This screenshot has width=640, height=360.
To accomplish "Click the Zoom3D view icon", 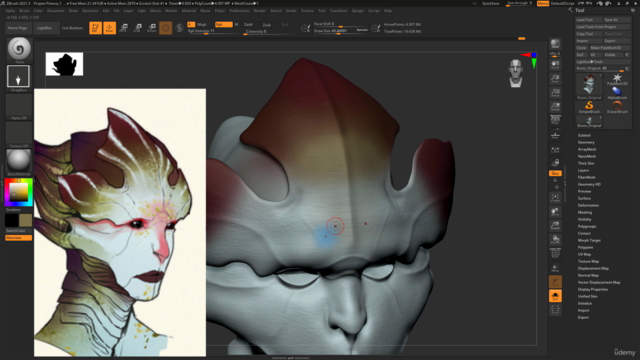I will point(555,225).
